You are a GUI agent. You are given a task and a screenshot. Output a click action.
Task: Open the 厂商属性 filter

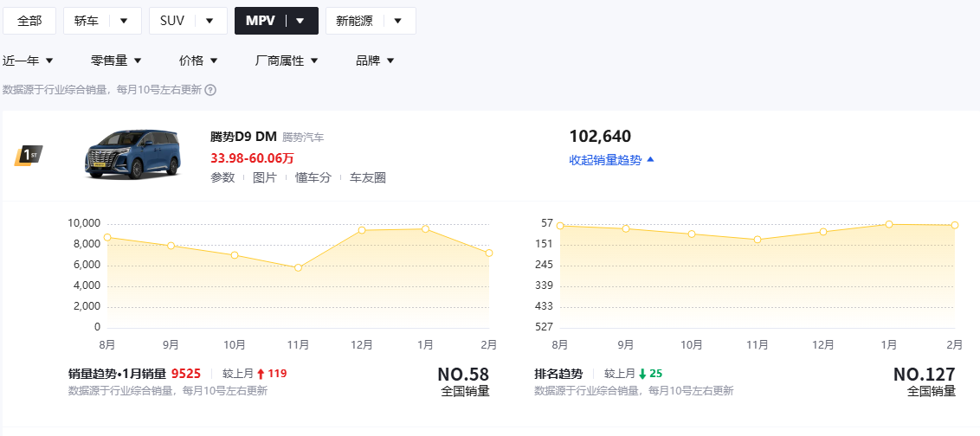pos(287,61)
